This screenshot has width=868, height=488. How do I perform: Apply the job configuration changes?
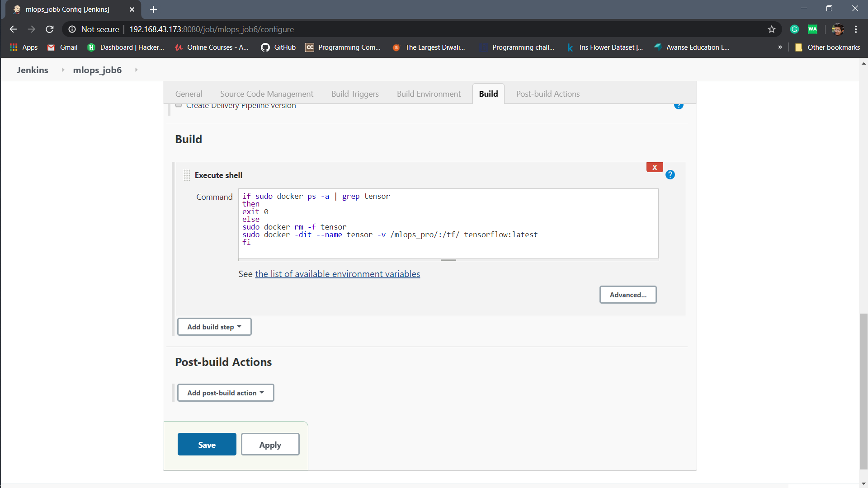tap(270, 444)
